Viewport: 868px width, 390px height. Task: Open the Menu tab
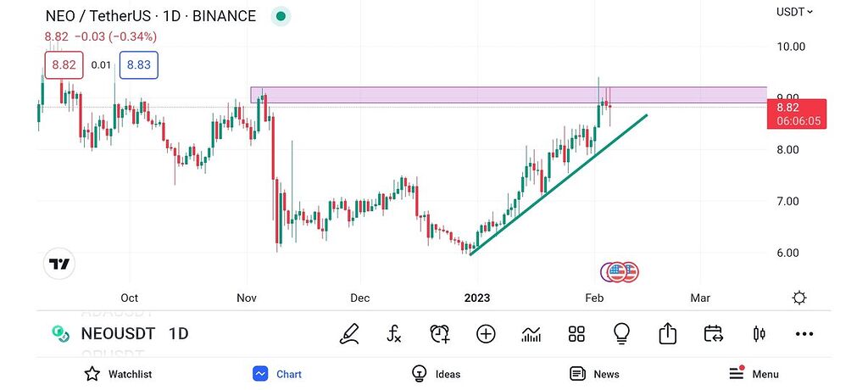tap(754, 374)
